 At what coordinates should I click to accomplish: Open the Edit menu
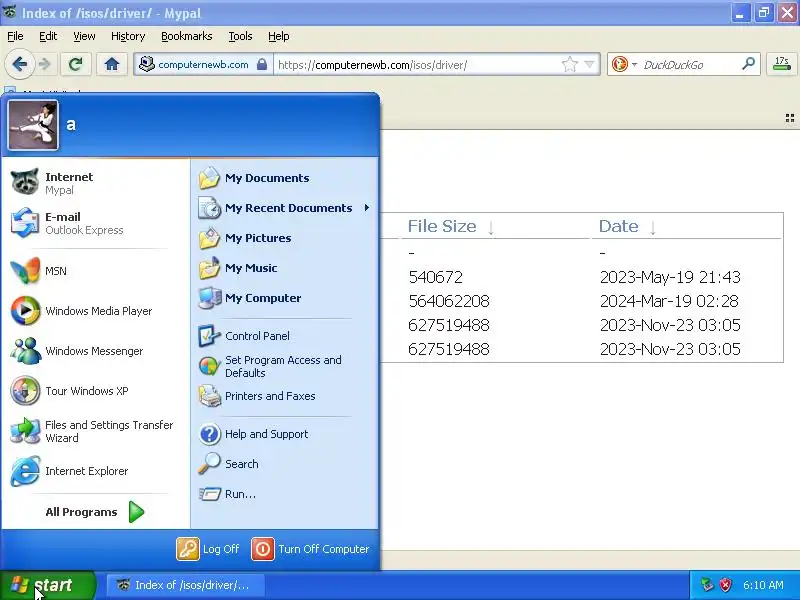(48, 36)
